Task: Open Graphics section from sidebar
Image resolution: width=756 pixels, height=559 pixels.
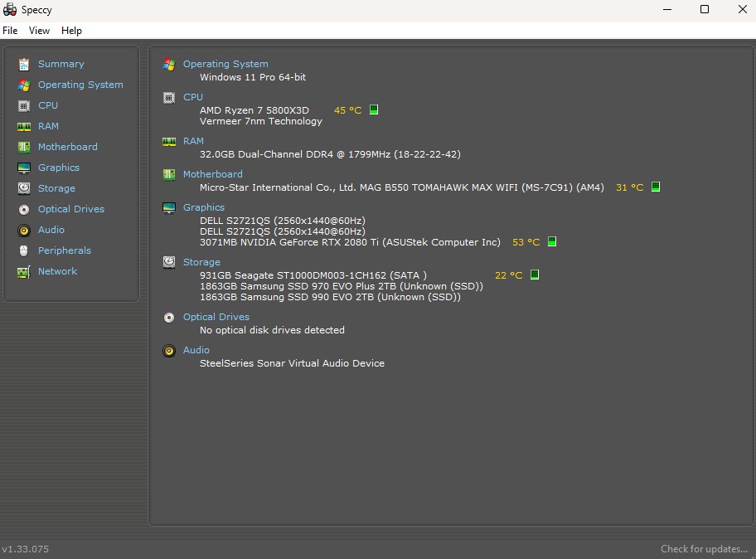Action: pos(59,168)
